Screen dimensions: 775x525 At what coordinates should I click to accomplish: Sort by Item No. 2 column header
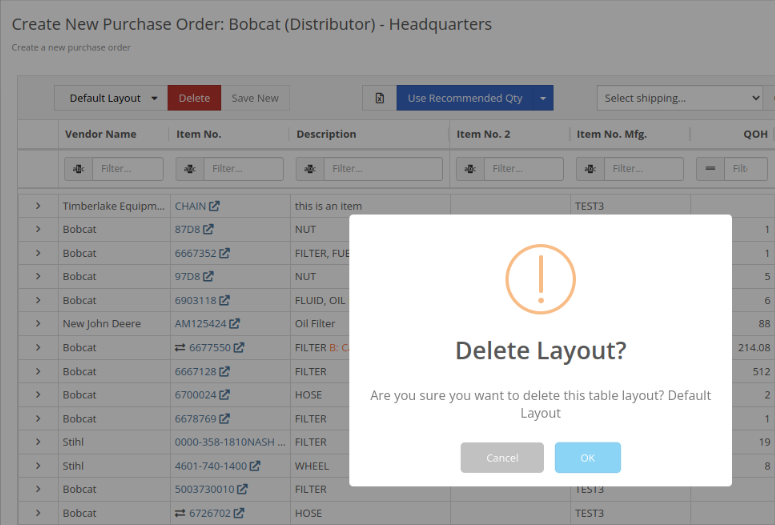483,134
